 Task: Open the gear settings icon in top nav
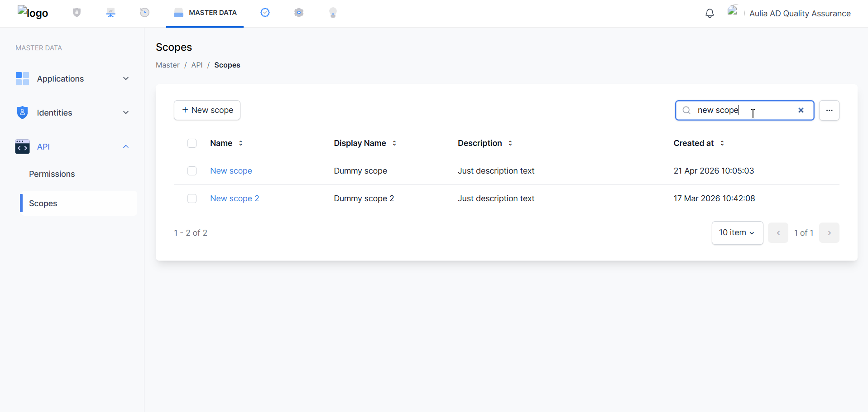coord(299,13)
